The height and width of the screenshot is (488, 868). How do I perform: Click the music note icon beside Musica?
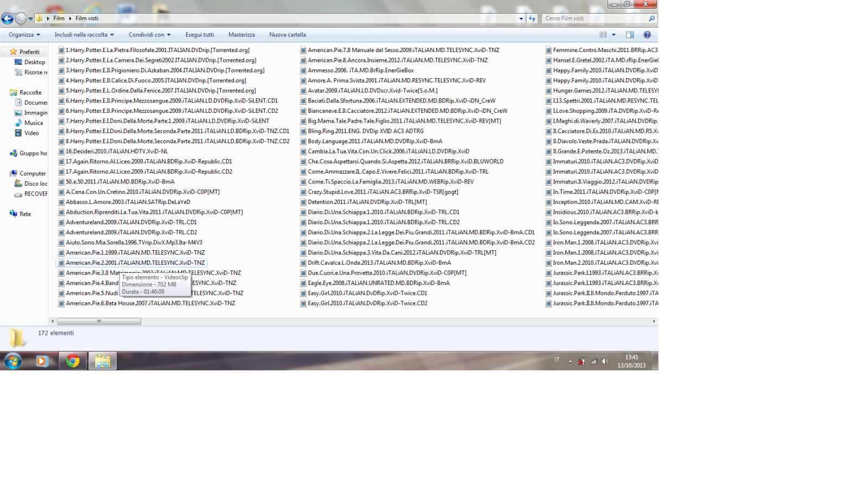point(18,123)
